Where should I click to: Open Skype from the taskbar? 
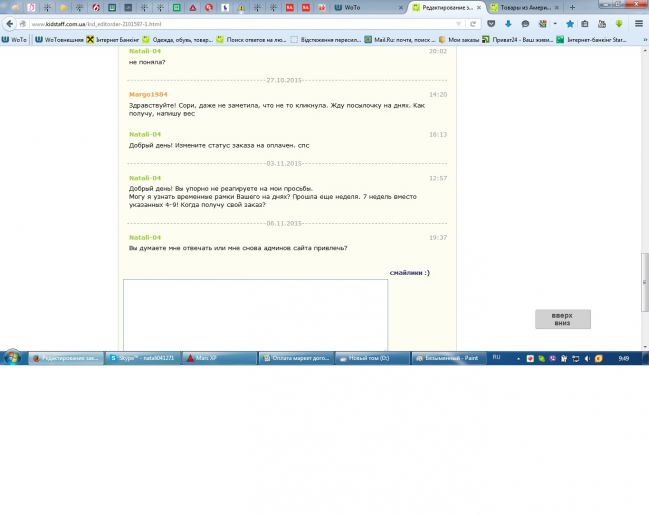143,357
